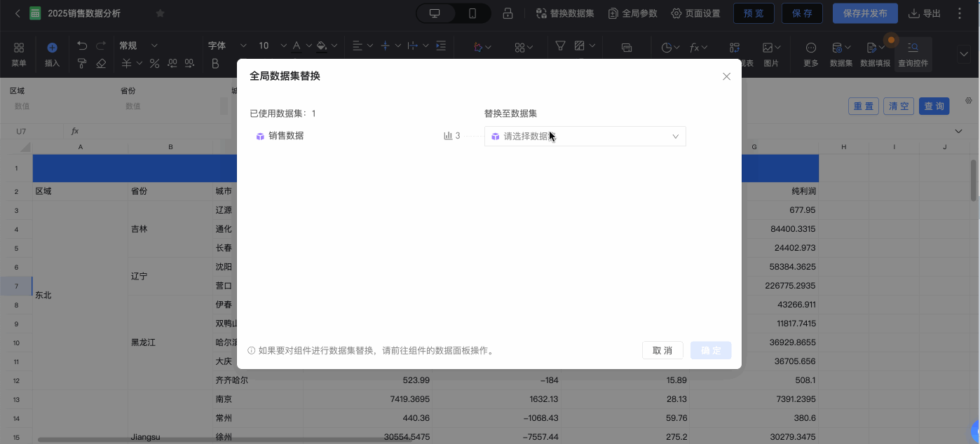Viewport: 980px width, 444px height.
Task: Click the 重置 button
Action: pyautogui.click(x=864, y=106)
